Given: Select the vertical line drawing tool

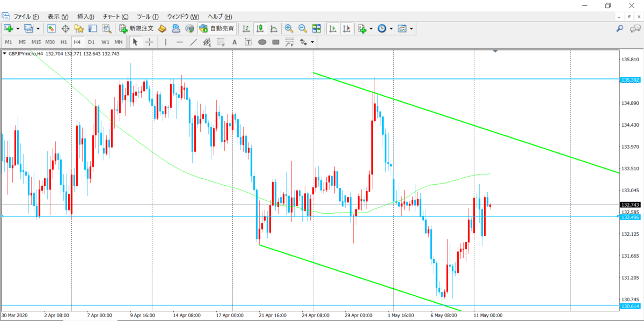Looking at the screenshot, I should (x=166, y=42).
